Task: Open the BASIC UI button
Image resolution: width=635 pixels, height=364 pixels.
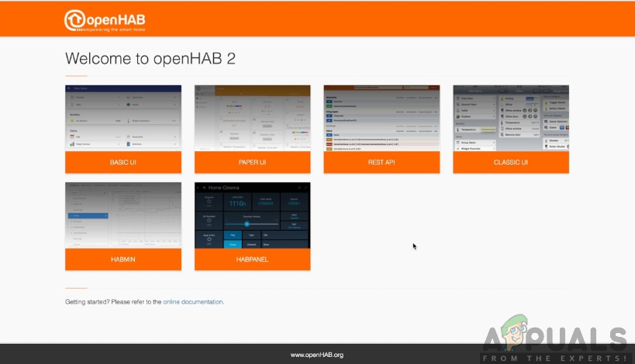Action: [x=123, y=162]
